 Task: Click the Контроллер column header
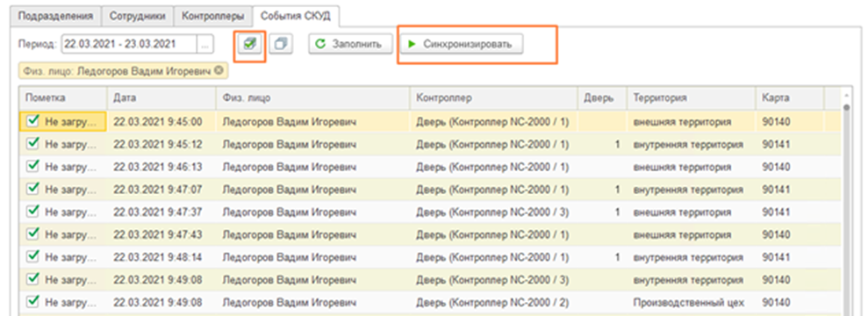coord(493,98)
